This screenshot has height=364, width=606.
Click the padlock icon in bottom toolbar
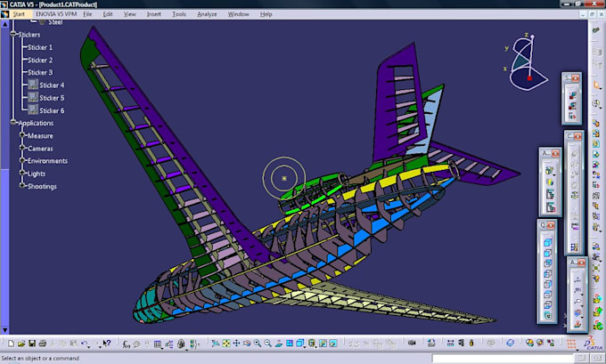[x=181, y=344]
